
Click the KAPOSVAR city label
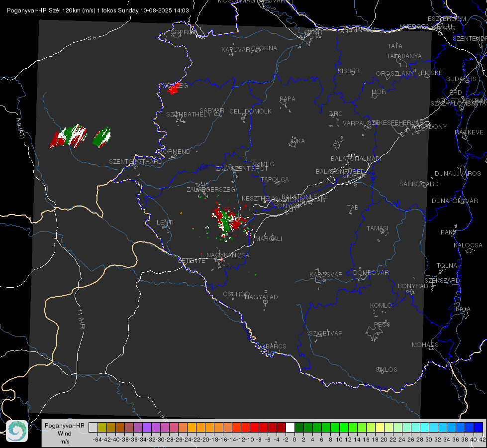tap(326, 274)
